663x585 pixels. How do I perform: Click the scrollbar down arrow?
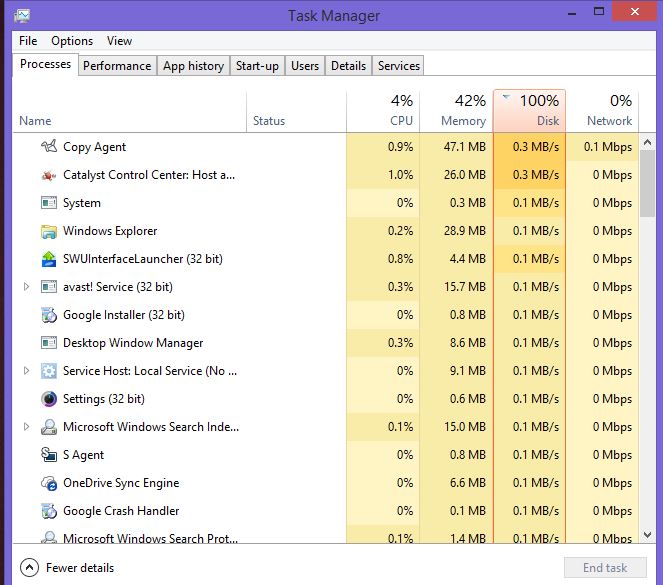pyautogui.click(x=647, y=535)
